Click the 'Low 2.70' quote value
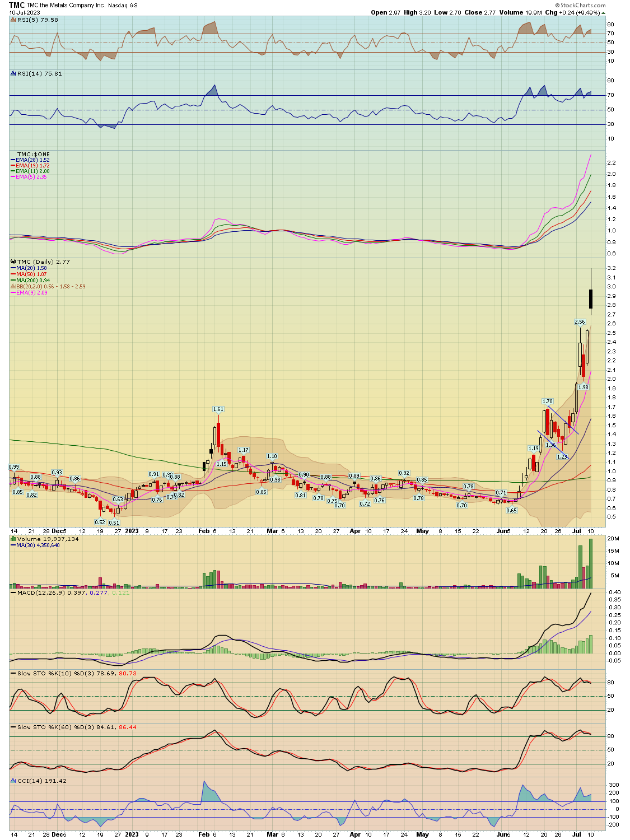The width and height of the screenshot is (630, 840). coord(447,12)
